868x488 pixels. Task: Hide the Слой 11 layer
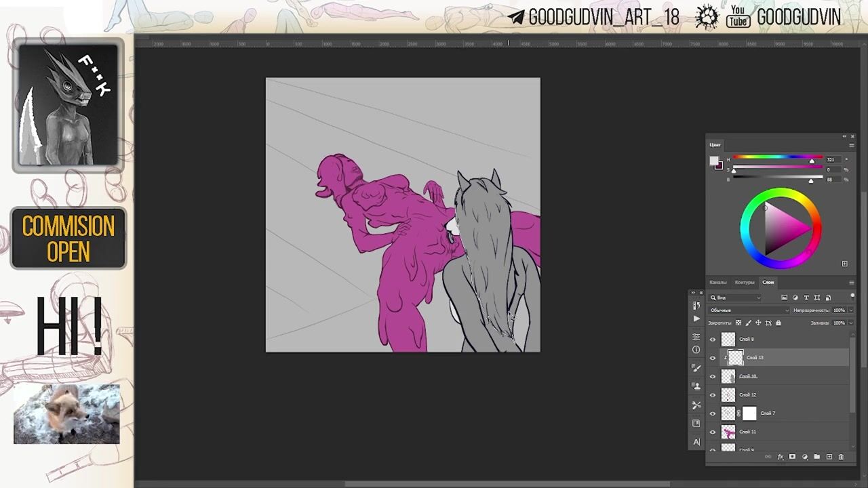click(713, 432)
